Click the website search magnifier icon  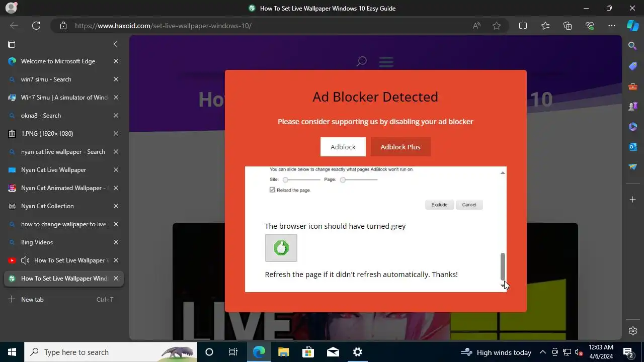pyautogui.click(x=361, y=62)
